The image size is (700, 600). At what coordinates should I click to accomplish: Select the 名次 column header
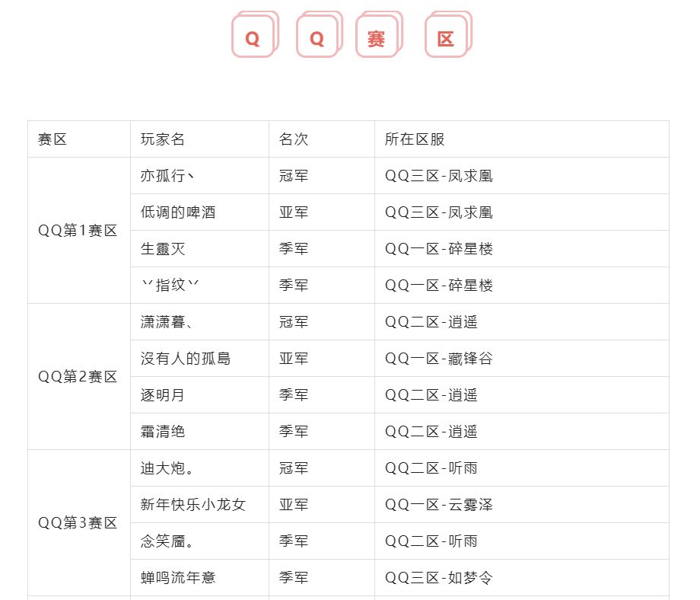tap(294, 139)
